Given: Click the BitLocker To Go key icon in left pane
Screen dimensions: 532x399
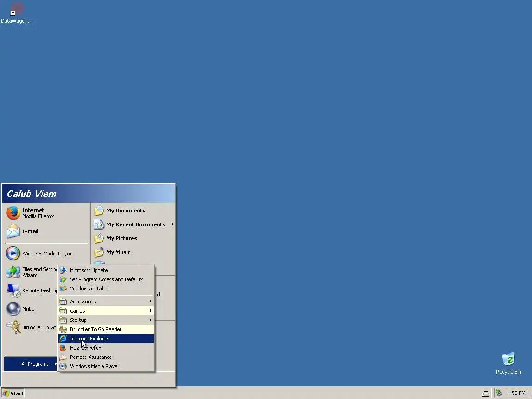Looking at the screenshot, I should [x=13, y=327].
